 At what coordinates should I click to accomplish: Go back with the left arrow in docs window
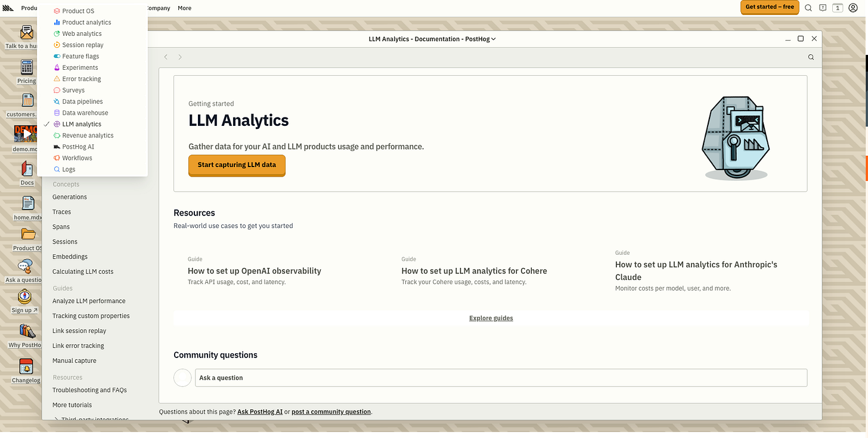[166, 57]
